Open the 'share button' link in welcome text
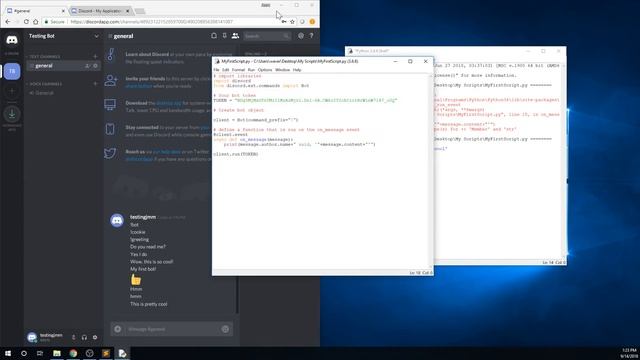 tap(139, 86)
